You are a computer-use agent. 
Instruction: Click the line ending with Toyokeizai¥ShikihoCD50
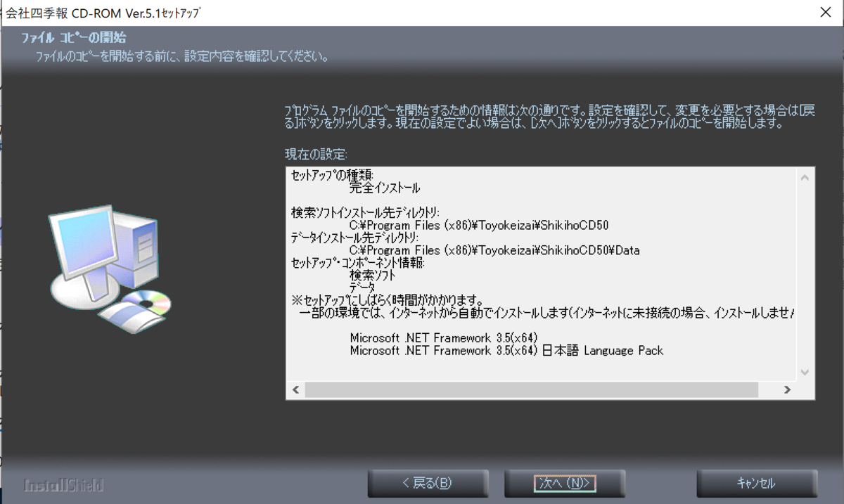[479, 226]
